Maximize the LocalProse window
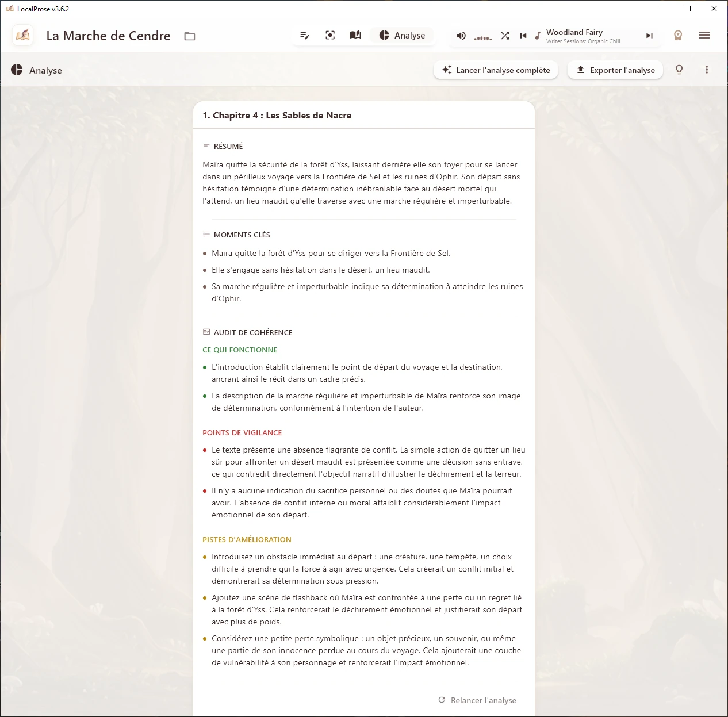 pyautogui.click(x=688, y=9)
